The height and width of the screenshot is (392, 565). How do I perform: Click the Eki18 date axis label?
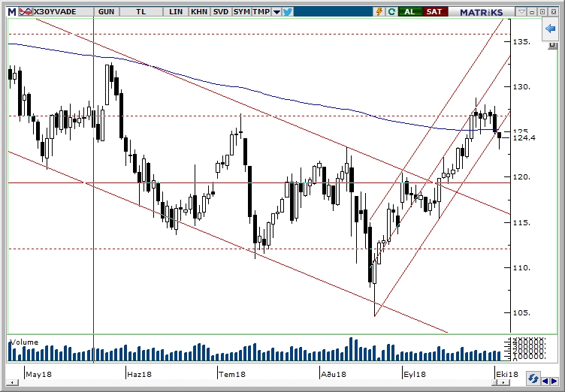click(x=507, y=374)
